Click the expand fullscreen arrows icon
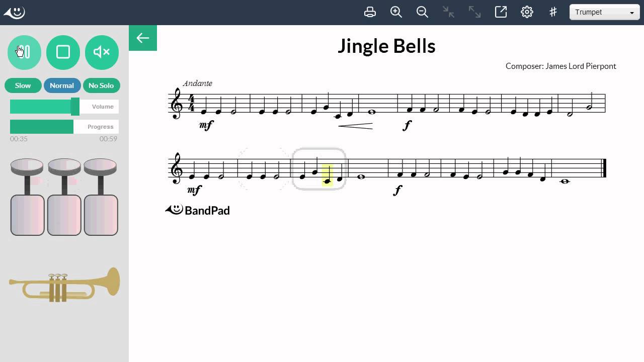The height and width of the screenshot is (362, 644). click(474, 12)
